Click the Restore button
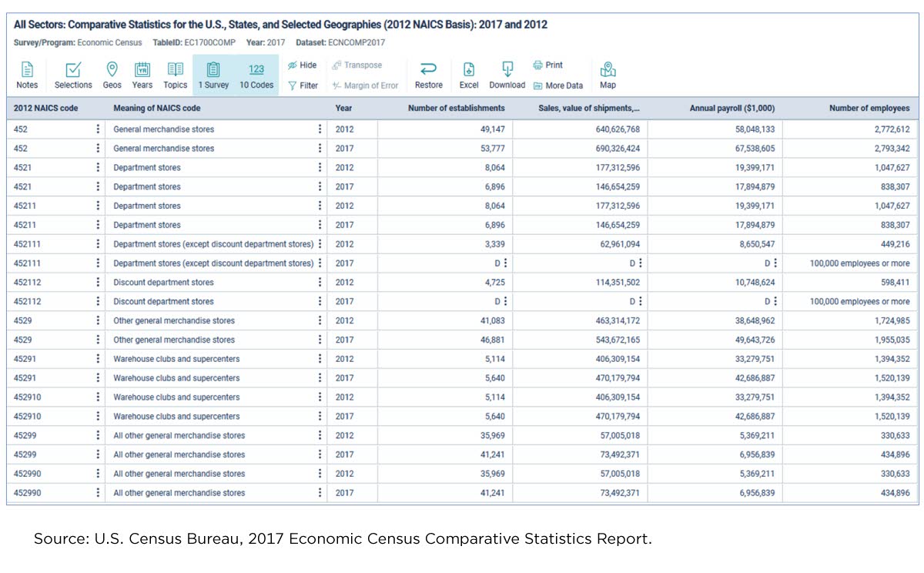The width and height of the screenshot is (924, 573). pos(429,75)
